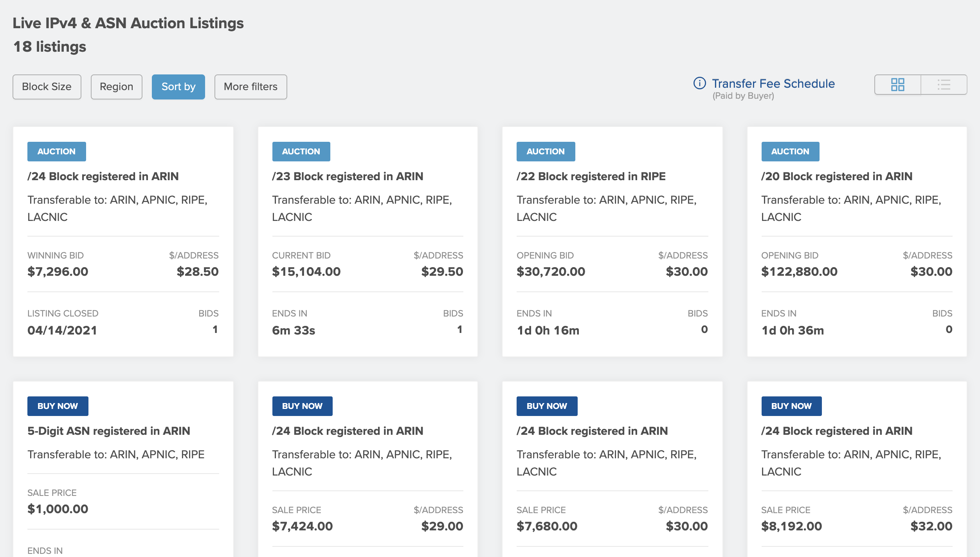Viewport: 980px width, 557px height.
Task: Open the /23 Block registered in ARIN listing
Action: 348,176
